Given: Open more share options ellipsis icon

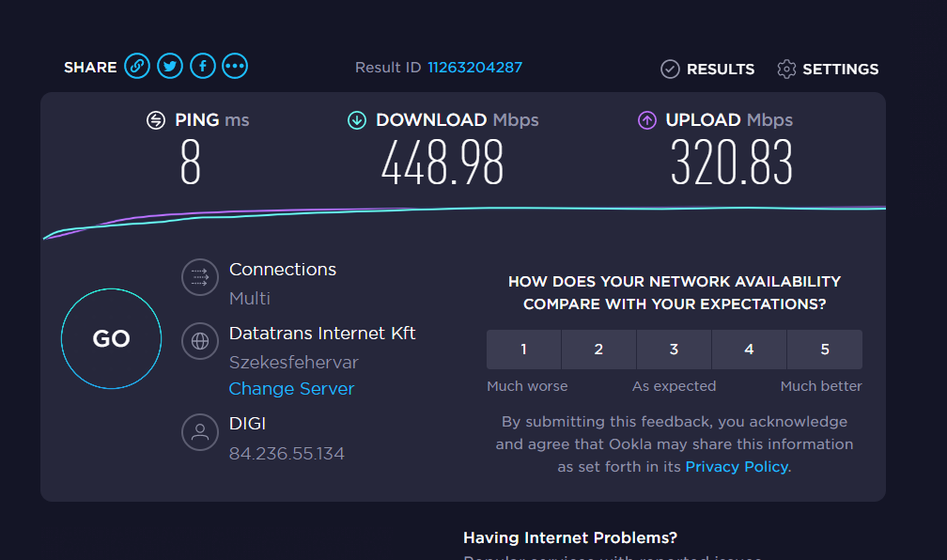Looking at the screenshot, I should point(235,67).
